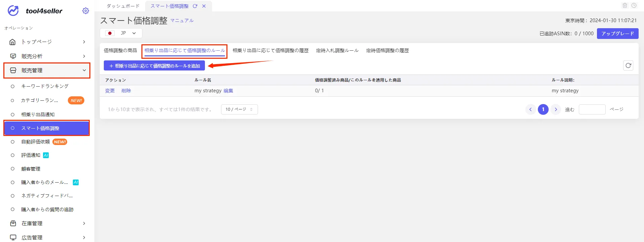The height and width of the screenshot is (242, 644).
Task: Click the 在庫管理 box icon
Action: point(13,224)
